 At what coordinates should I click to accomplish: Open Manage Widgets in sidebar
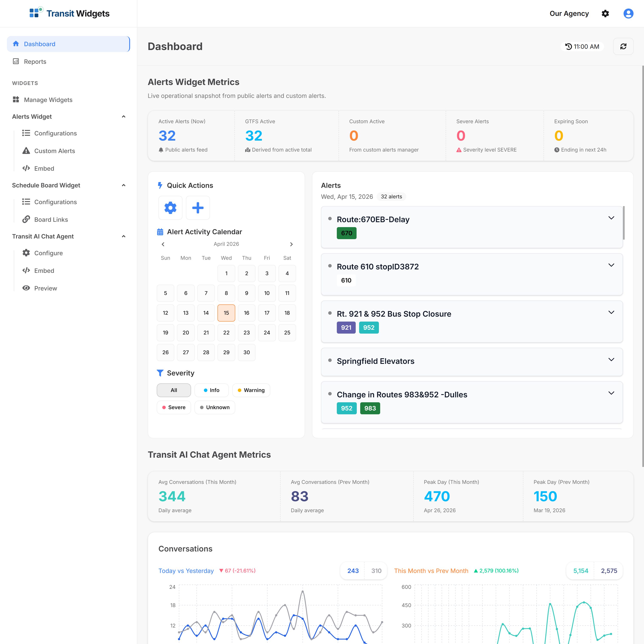(68, 99)
